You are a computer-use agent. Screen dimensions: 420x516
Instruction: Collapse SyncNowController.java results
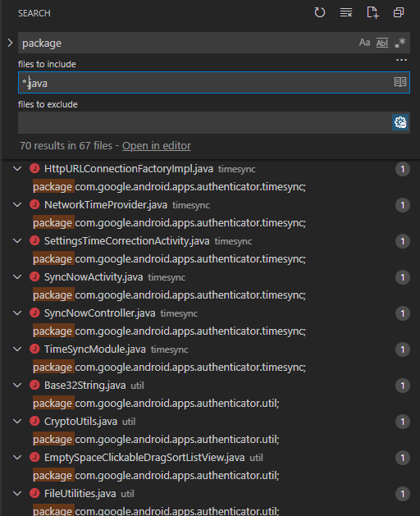point(17,313)
